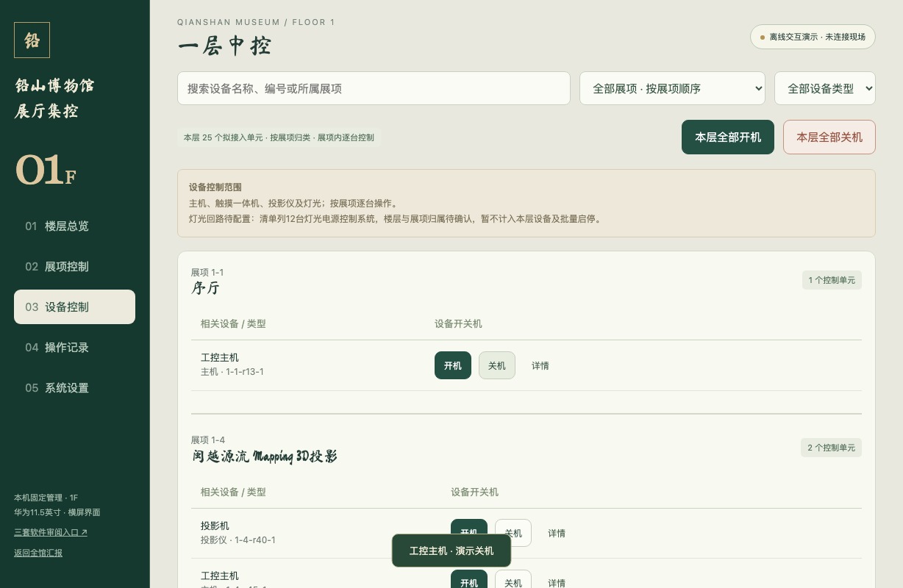Open 楼层总览 navigation item
903x588 pixels.
click(74, 226)
